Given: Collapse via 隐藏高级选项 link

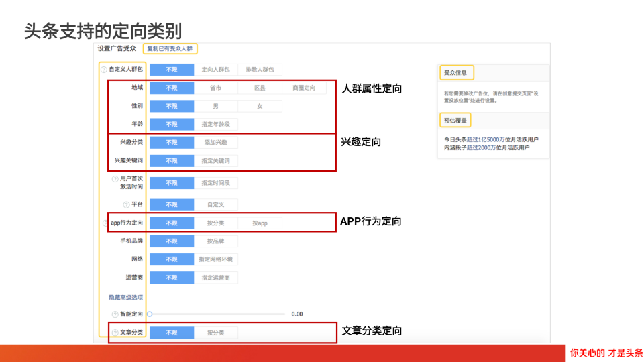Looking at the screenshot, I should (x=125, y=297).
